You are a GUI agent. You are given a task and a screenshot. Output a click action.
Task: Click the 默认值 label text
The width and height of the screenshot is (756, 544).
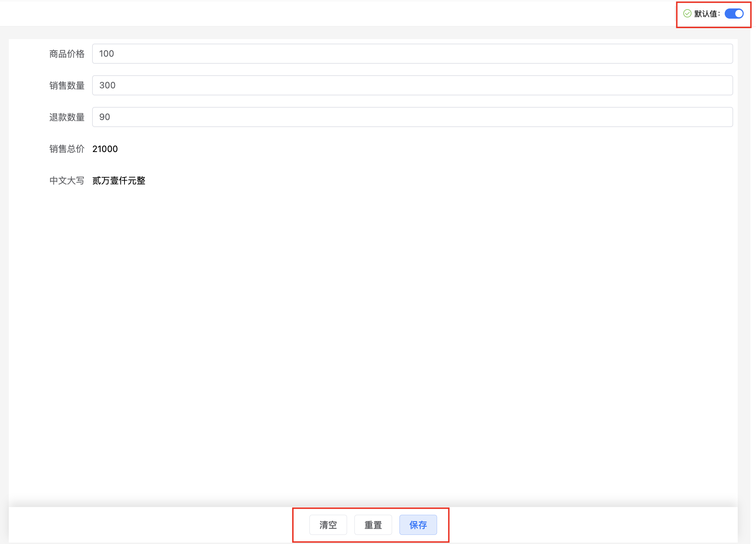click(x=706, y=14)
